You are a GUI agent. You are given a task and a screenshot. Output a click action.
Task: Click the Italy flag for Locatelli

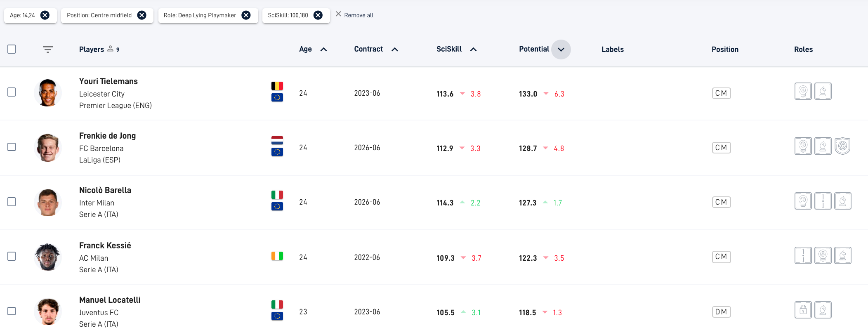point(277,304)
